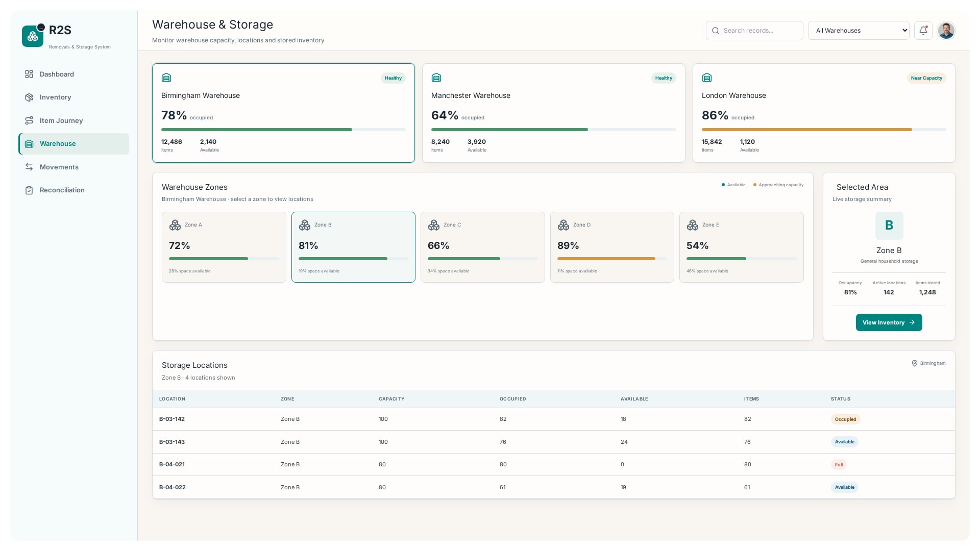Click the STATUS column header
980x551 pixels.
(841, 399)
